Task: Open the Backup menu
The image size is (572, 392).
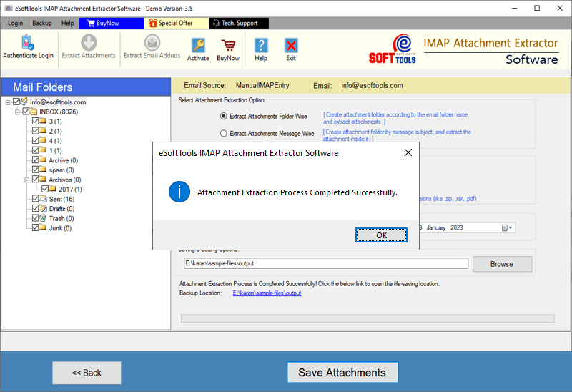Action: pyautogui.click(x=42, y=23)
